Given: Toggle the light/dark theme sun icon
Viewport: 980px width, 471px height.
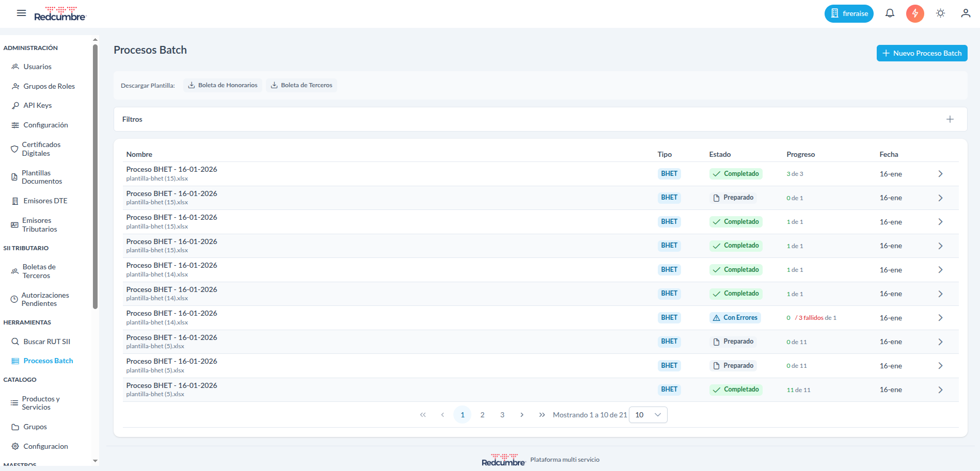Looking at the screenshot, I should pyautogui.click(x=940, y=13).
